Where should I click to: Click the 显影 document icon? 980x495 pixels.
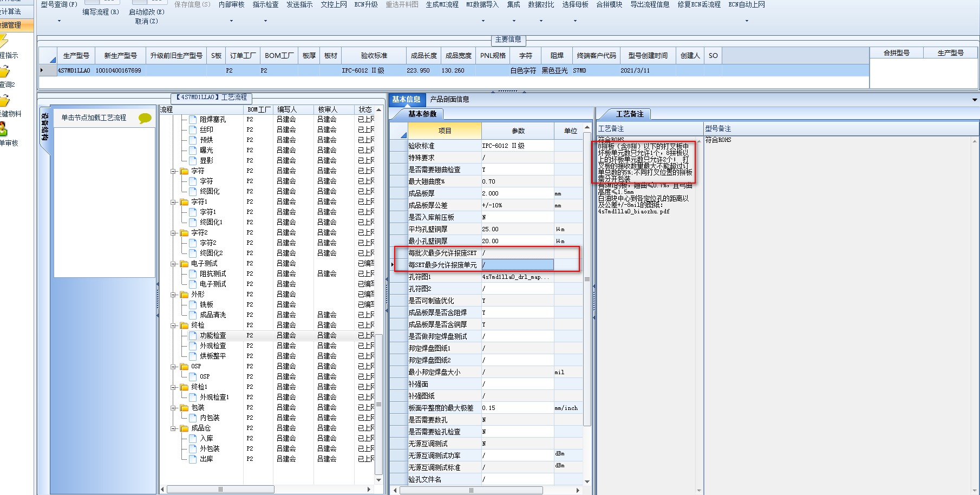pos(193,161)
